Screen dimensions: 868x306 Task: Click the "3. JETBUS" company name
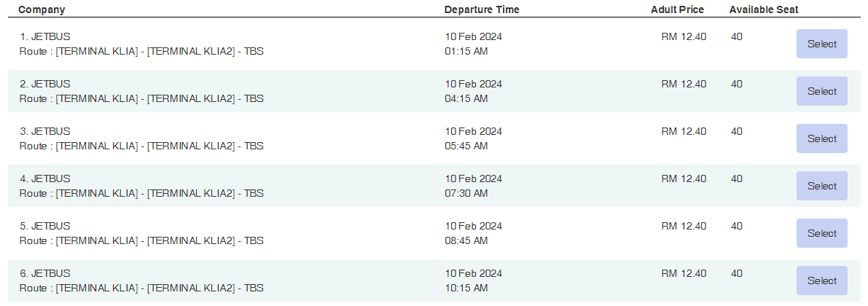pyautogui.click(x=45, y=131)
